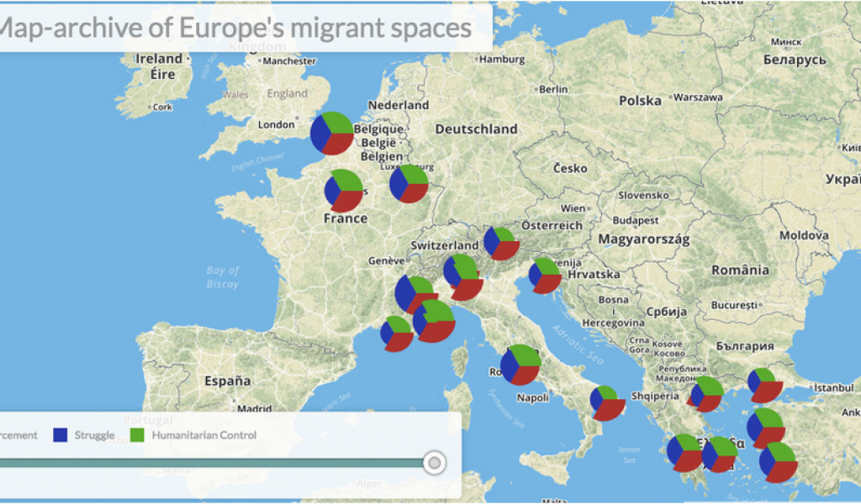Click the Česko country label
Viewport: 861px width, 504px height.
570,169
